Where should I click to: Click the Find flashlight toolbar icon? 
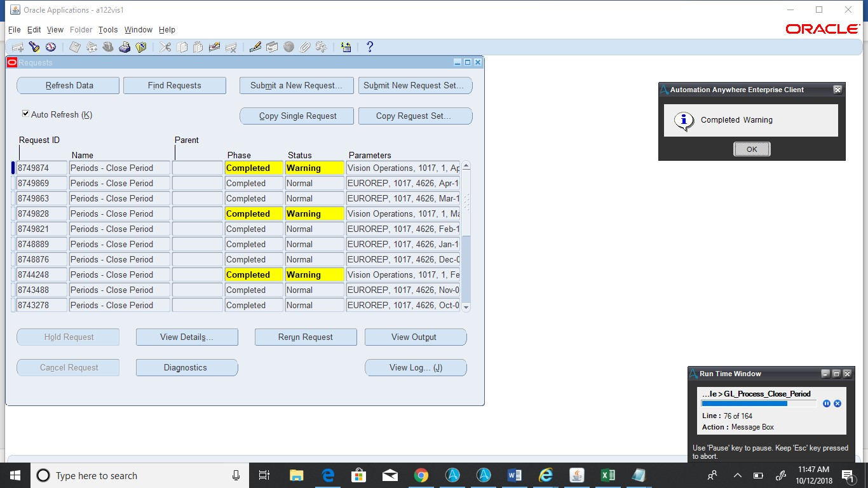point(34,47)
